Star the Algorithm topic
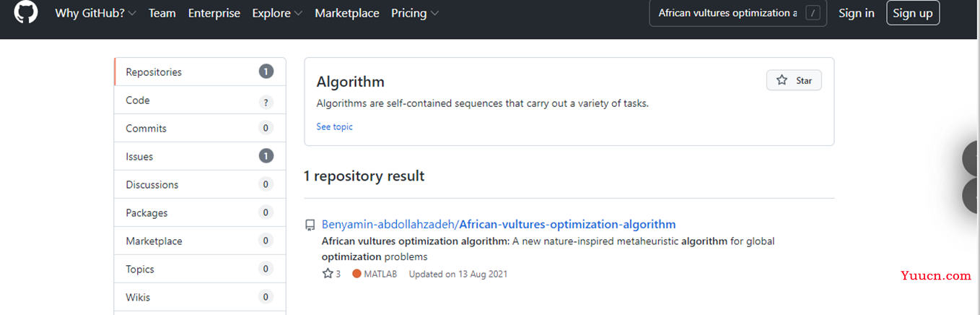The height and width of the screenshot is (315, 980). coord(794,80)
